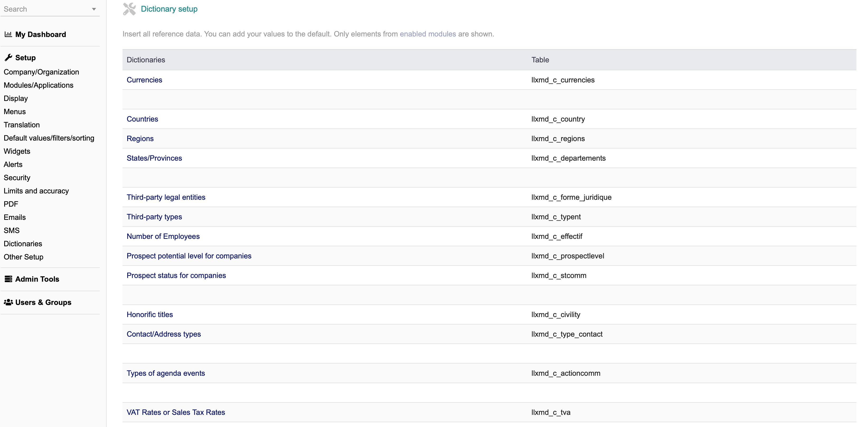Open the Countries dictionary

pos(142,119)
